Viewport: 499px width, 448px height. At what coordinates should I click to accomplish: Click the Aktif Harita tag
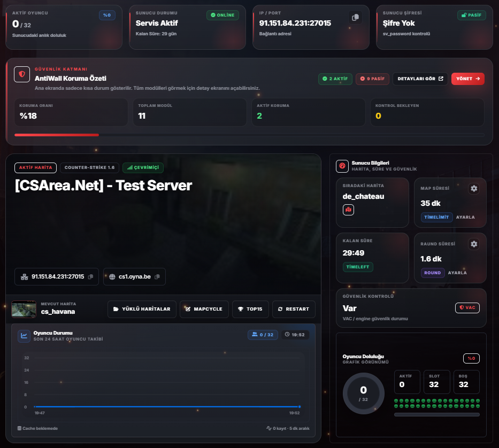(36, 167)
